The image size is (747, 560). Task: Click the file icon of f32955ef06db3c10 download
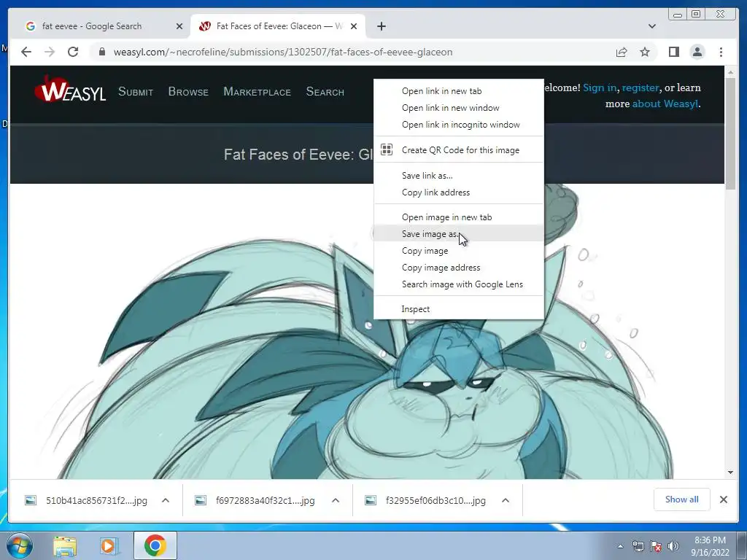click(x=370, y=500)
